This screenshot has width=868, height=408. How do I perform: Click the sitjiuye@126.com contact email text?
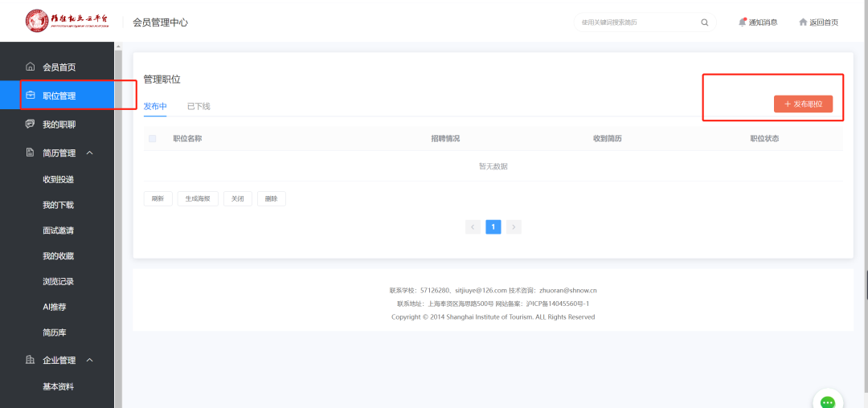(481, 290)
